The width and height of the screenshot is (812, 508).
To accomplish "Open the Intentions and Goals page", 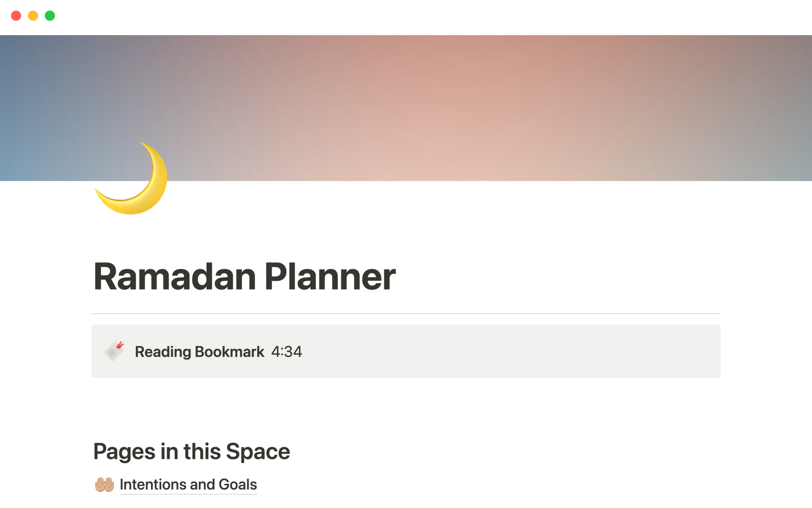I will click(188, 484).
